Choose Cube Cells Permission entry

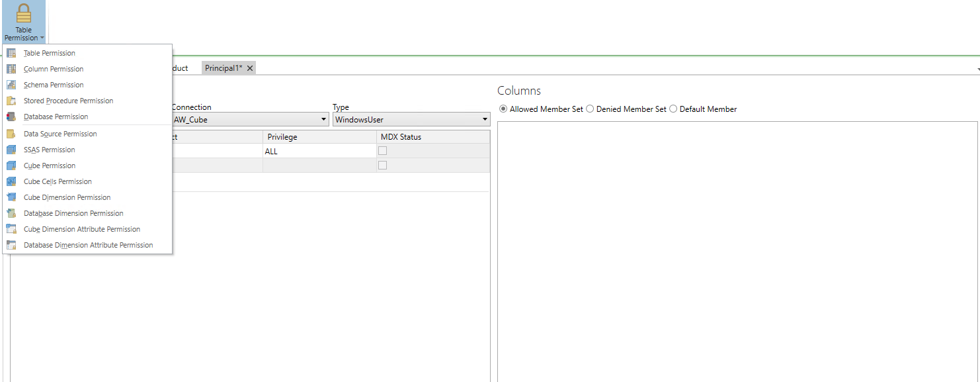tap(87, 181)
